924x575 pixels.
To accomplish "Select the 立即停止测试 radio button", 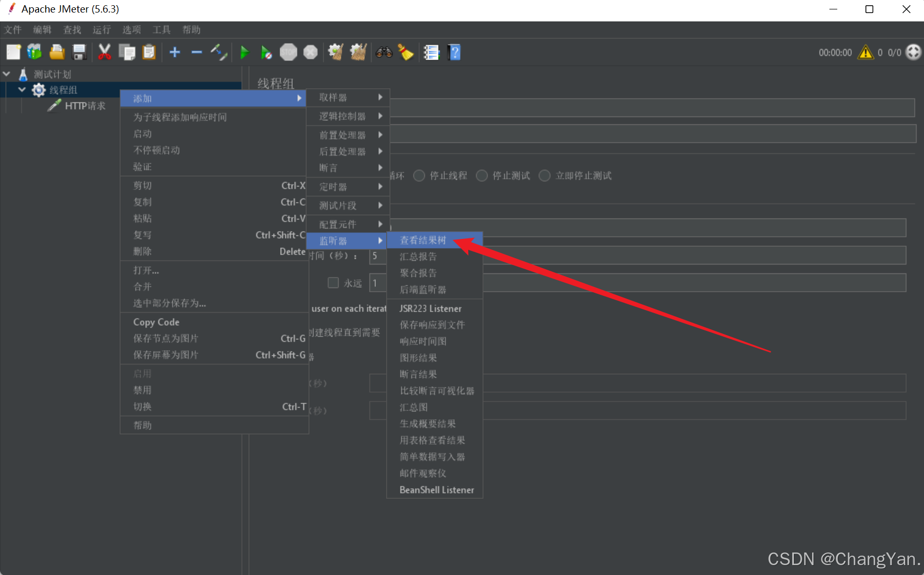I will 545,176.
